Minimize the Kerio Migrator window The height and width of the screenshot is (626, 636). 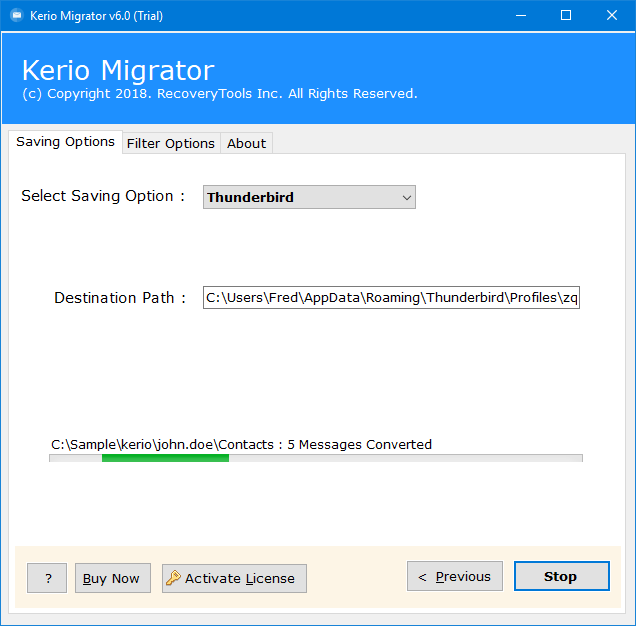click(521, 15)
